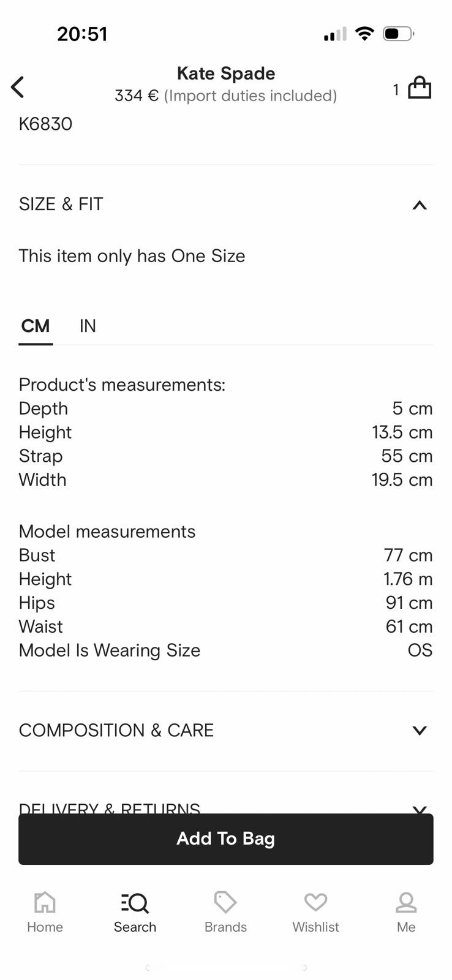
Task: Tap the battery status icon
Action: [x=398, y=34]
